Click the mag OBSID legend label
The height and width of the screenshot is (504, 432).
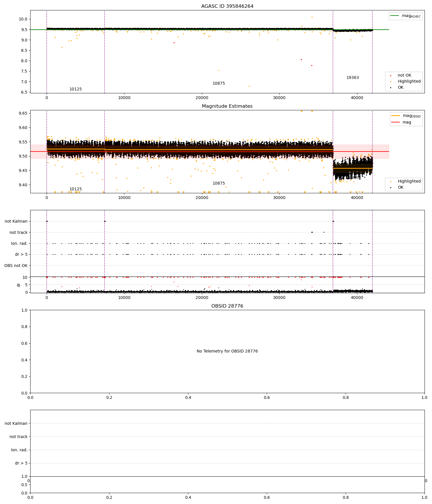point(412,116)
